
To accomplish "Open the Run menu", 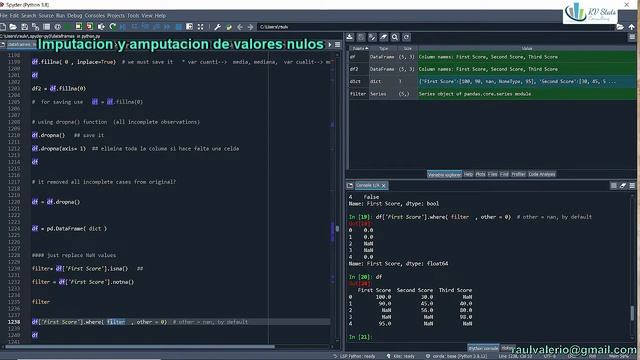I will [60, 16].
